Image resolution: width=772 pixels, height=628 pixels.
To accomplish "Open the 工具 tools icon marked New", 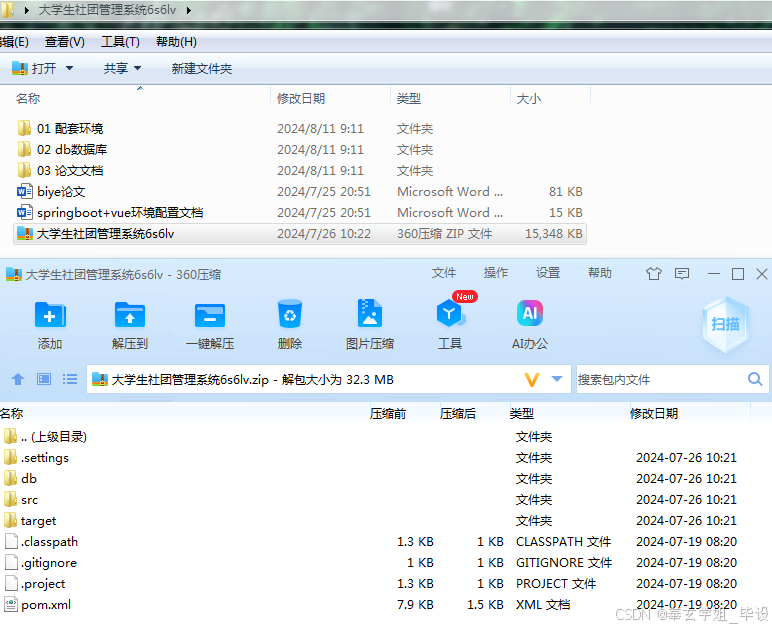I will pos(450,314).
